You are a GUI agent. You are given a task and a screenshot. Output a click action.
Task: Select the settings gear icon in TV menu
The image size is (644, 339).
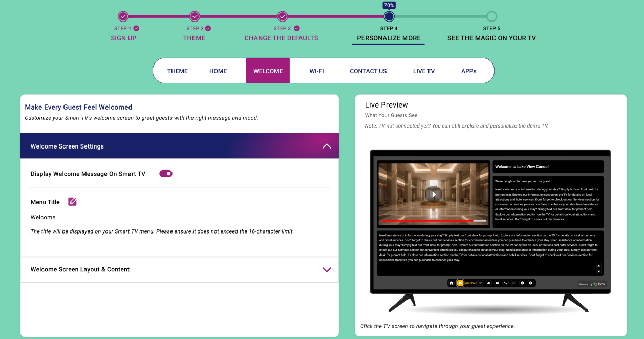tap(531, 283)
